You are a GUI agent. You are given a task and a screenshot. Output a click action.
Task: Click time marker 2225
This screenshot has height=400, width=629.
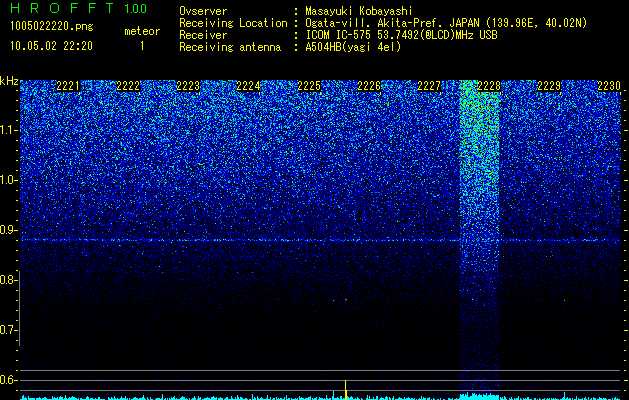(x=309, y=86)
